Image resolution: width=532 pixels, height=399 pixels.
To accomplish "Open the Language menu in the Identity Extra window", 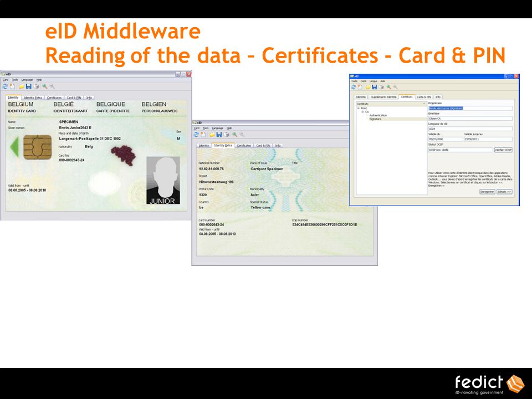I will pyautogui.click(x=218, y=128).
